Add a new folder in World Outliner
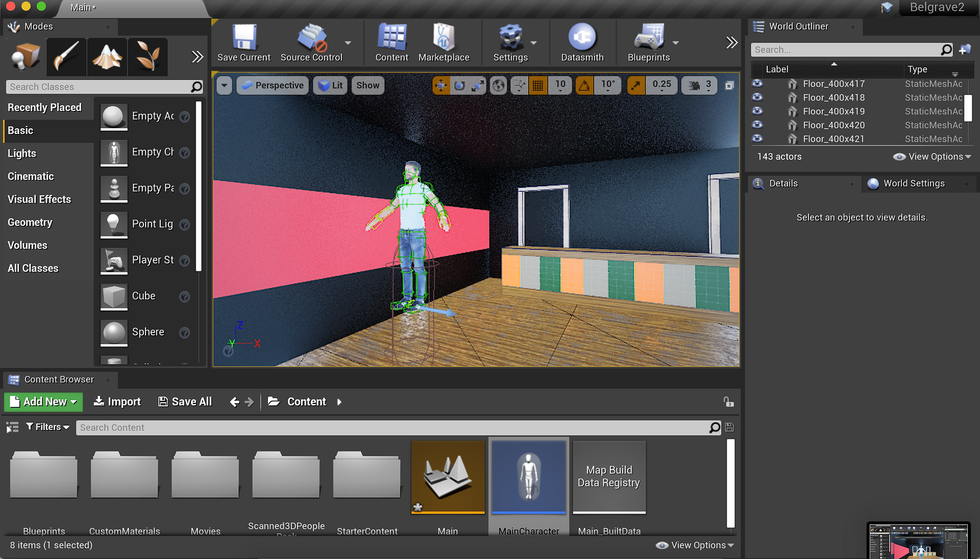This screenshot has width=980, height=559. coord(965,50)
